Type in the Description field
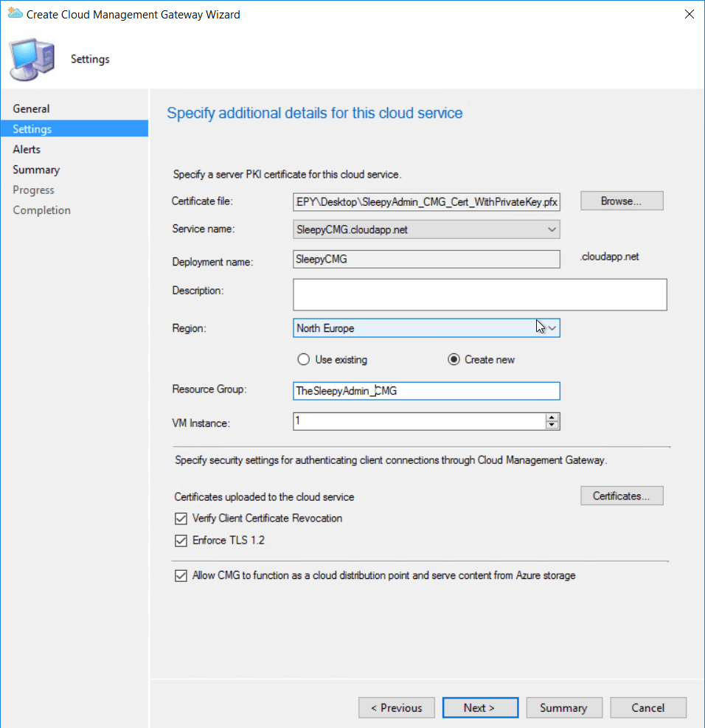 pyautogui.click(x=479, y=294)
